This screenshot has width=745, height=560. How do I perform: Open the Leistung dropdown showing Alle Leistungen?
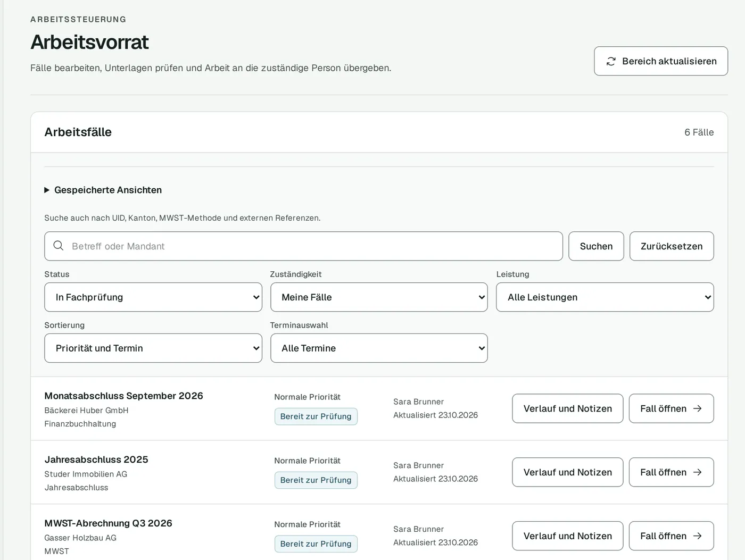click(x=605, y=297)
